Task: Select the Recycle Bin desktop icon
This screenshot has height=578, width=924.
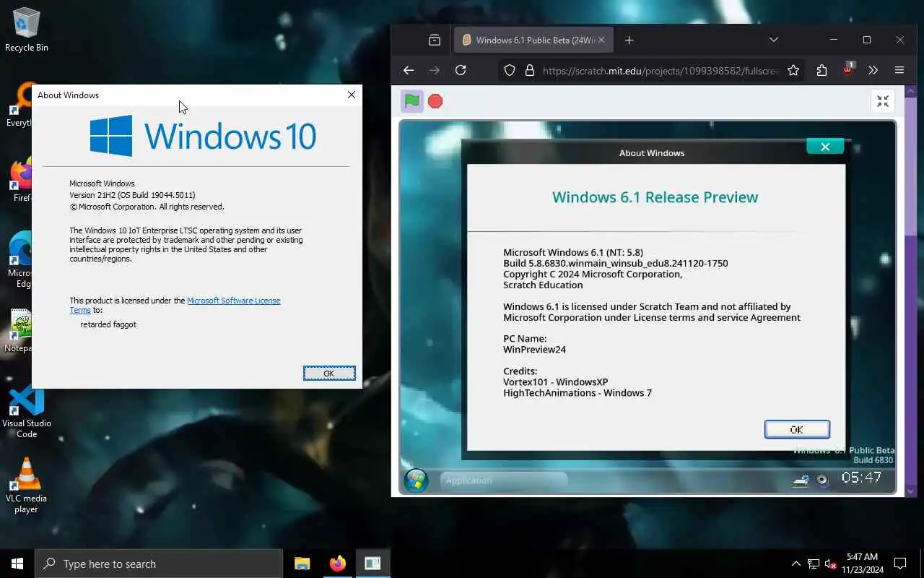Action: (x=26, y=30)
